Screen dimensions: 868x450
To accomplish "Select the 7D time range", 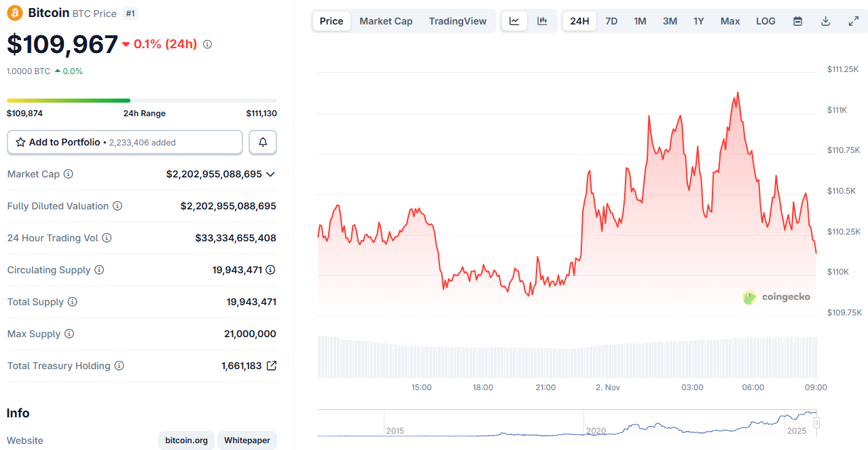I will click(x=611, y=21).
